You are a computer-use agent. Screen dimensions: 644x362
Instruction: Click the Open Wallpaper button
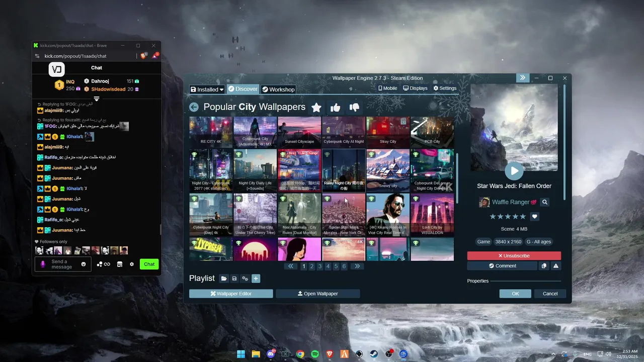pos(318,294)
